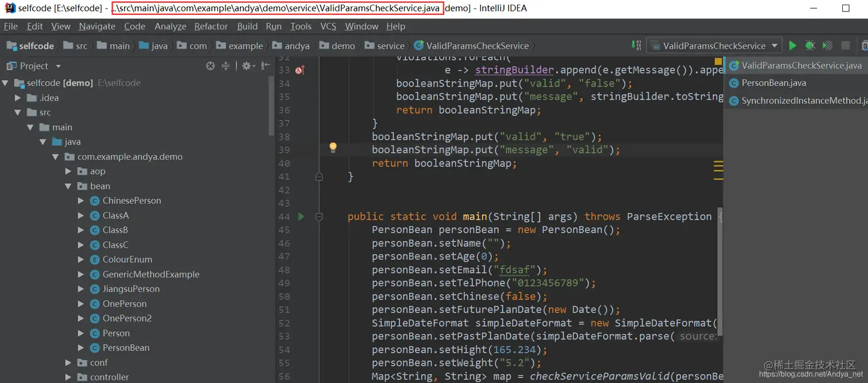The height and width of the screenshot is (383, 868).
Task: Open the Navigate menu
Action: coord(97,26)
